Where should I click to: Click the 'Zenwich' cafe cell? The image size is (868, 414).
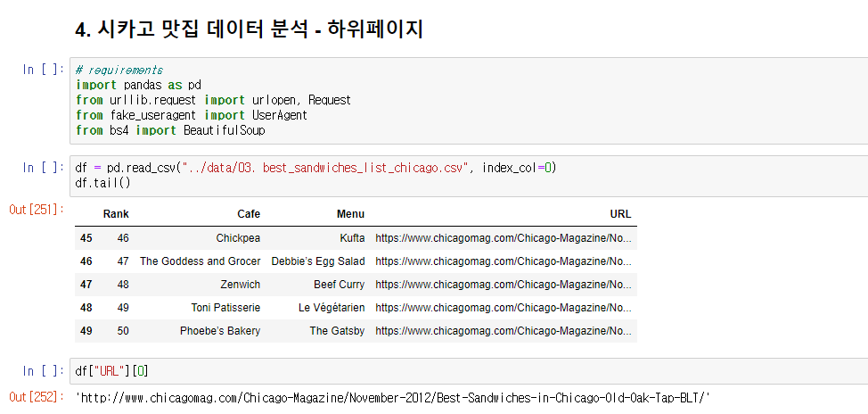(240, 285)
